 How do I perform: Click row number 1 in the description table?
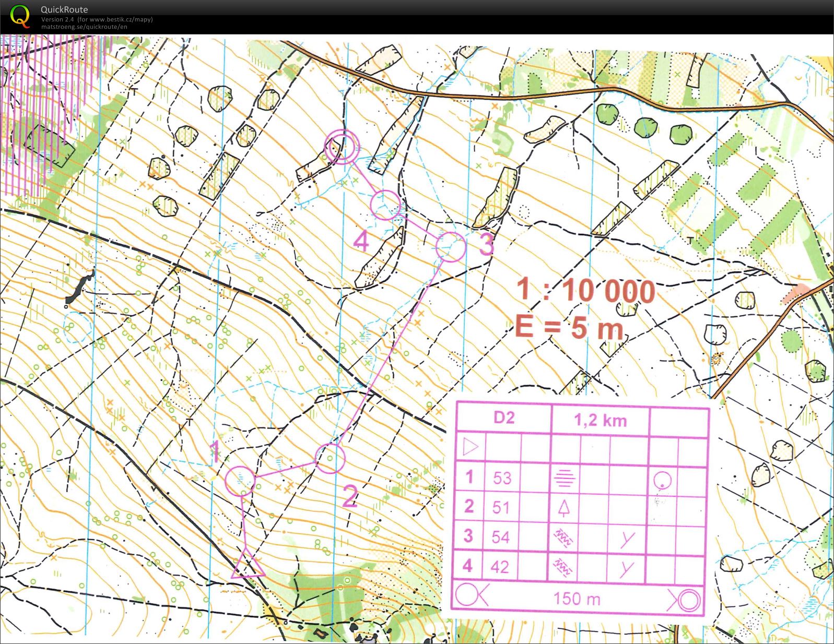(469, 477)
